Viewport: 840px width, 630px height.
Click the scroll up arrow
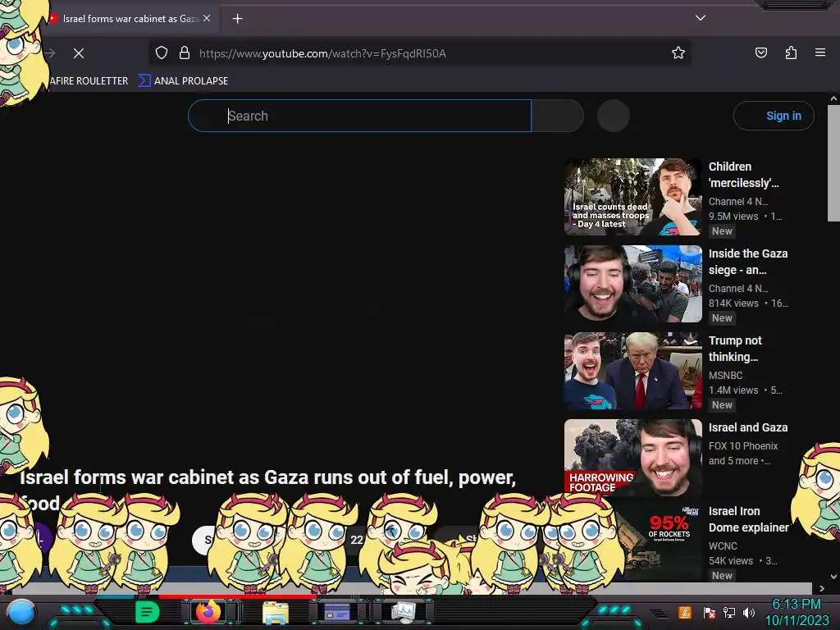click(833, 98)
